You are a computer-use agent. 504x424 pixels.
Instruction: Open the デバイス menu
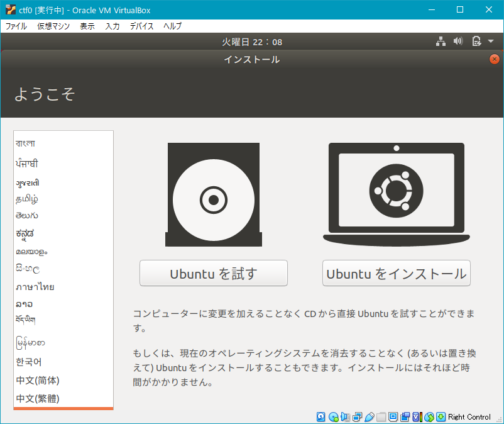click(x=142, y=26)
